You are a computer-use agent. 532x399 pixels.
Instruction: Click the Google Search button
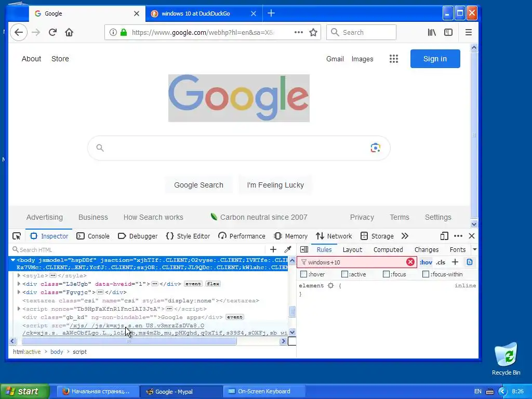(198, 185)
